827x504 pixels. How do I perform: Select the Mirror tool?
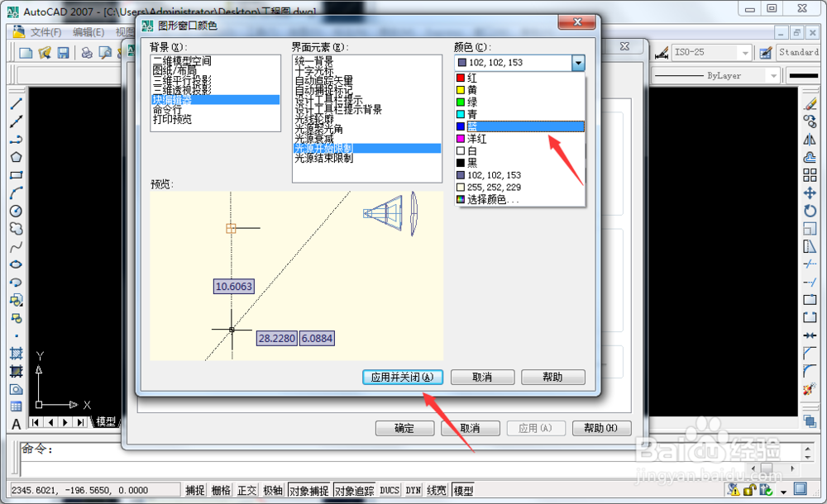coord(810,140)
